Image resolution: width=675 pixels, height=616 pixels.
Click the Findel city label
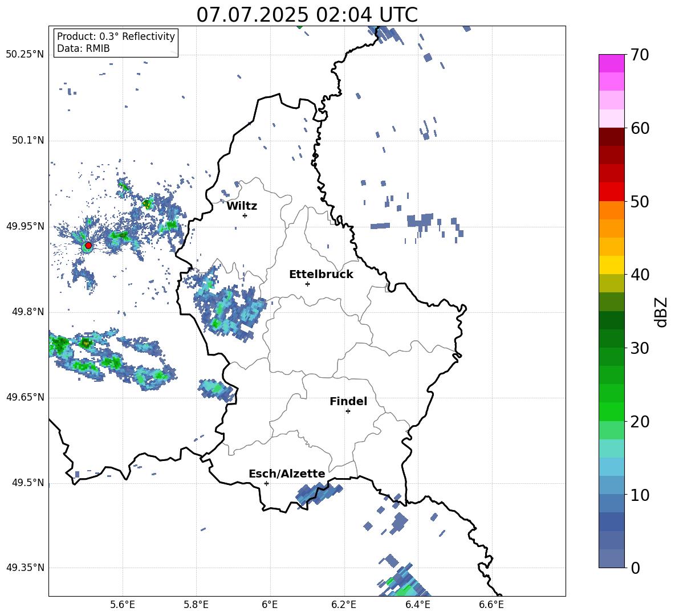tap(348, 401)
